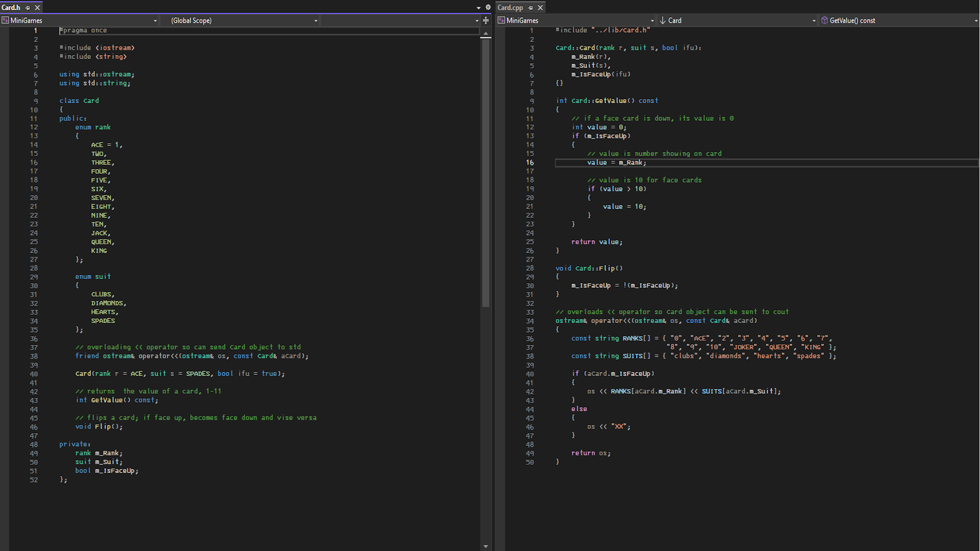This screenshot has height=551, width=980.
Task: Click the KING enum value in Card.h
Action: click(x=99, y=251)
